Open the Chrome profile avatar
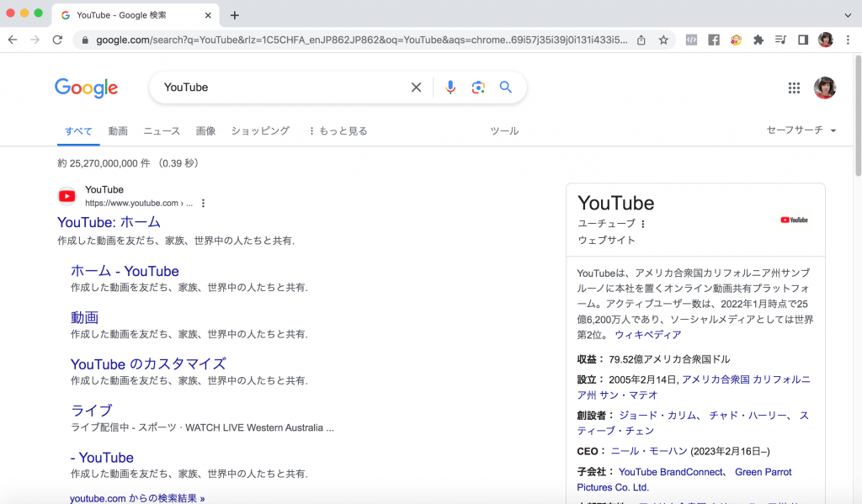 825,40
